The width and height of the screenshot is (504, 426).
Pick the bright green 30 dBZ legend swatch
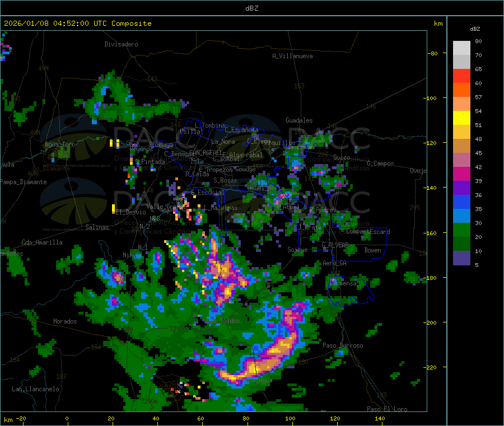(x=461, y=230)
